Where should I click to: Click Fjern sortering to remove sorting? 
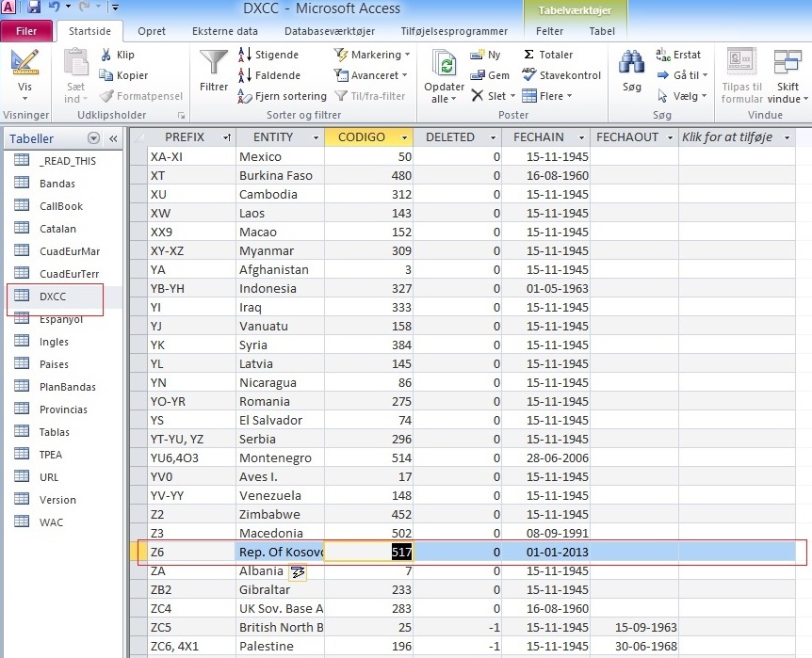click(x=283, y=96)
